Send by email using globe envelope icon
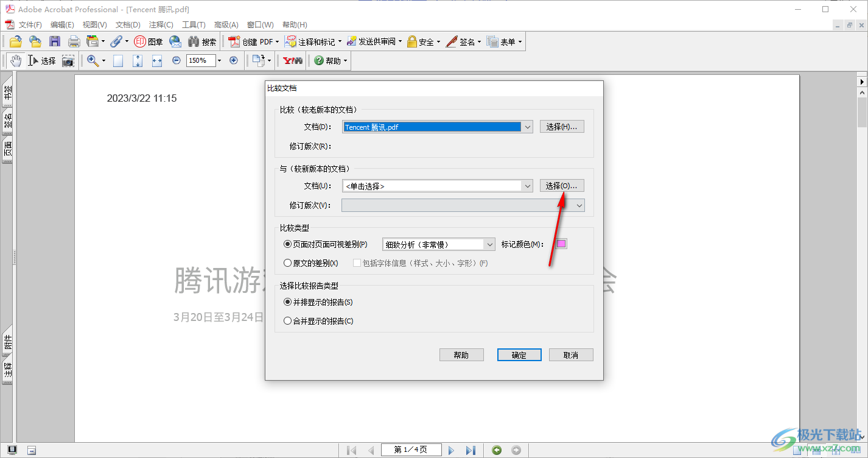 coord(175,41)
